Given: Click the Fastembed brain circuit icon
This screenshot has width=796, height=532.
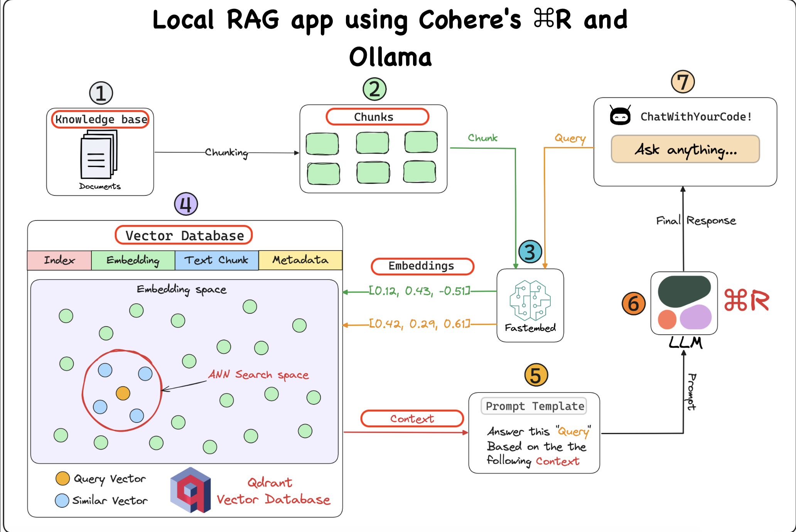Looking at the screenshot, I should point(530,301).
